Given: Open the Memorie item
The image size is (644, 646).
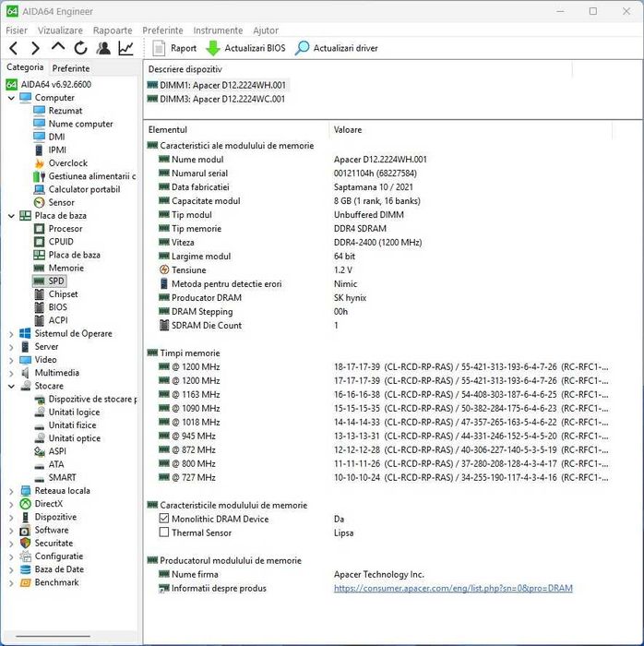Looking at the screenshot, I should (x=59, y=269).
